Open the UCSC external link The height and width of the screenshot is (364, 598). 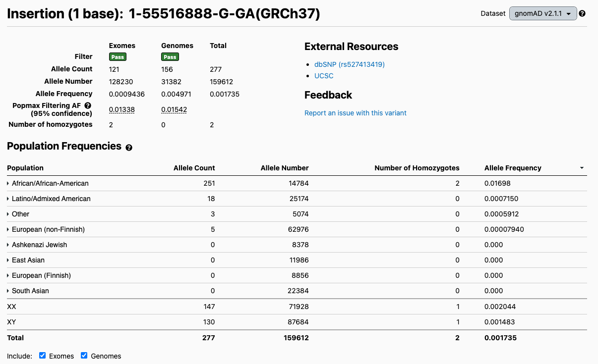324,76
